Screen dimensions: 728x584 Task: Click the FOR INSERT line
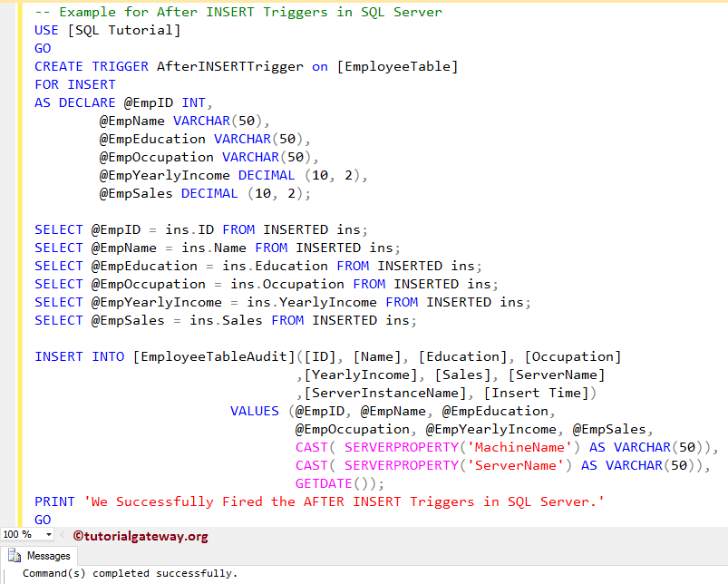[x=73, y=84]
